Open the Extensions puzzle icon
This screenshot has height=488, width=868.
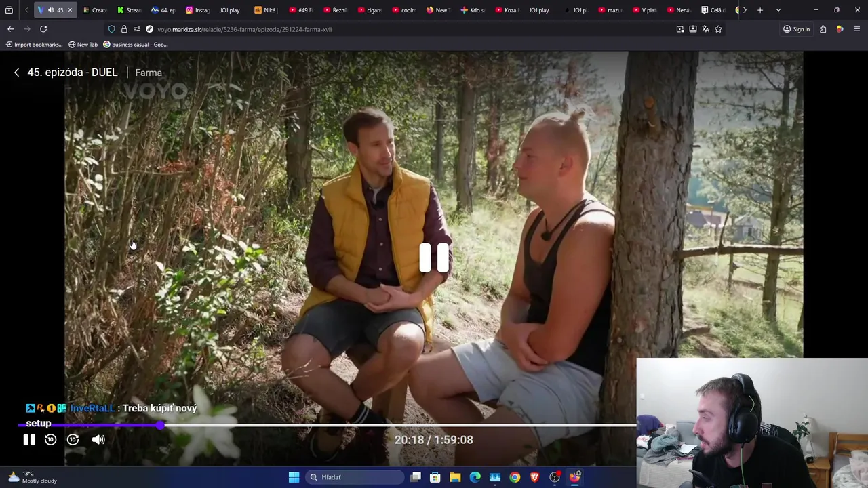(823, 29)
